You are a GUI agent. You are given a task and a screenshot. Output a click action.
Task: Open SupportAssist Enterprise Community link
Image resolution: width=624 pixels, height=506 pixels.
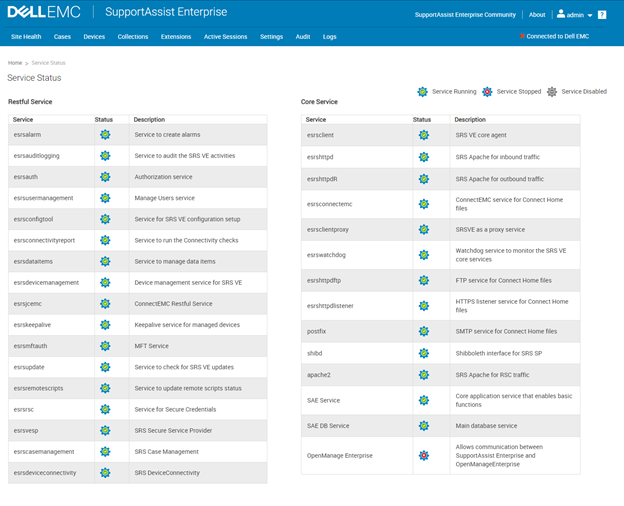[466, 15]
